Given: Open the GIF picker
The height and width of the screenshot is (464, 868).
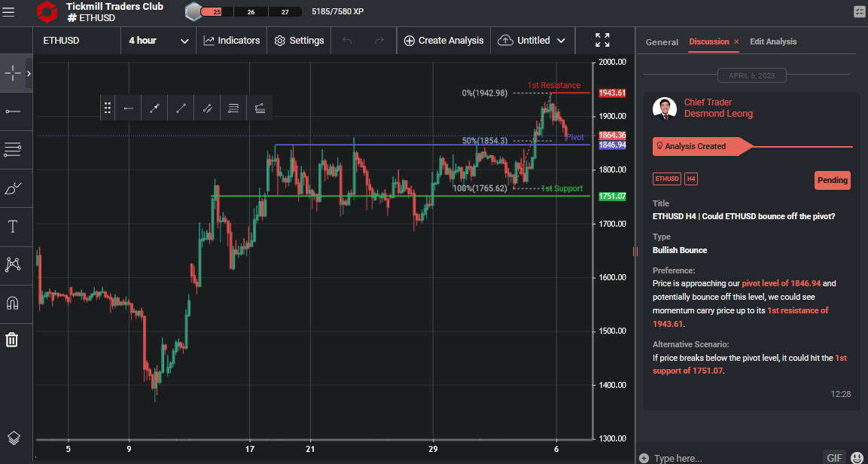Looking at the screenshot, I should tap(834, 458).
